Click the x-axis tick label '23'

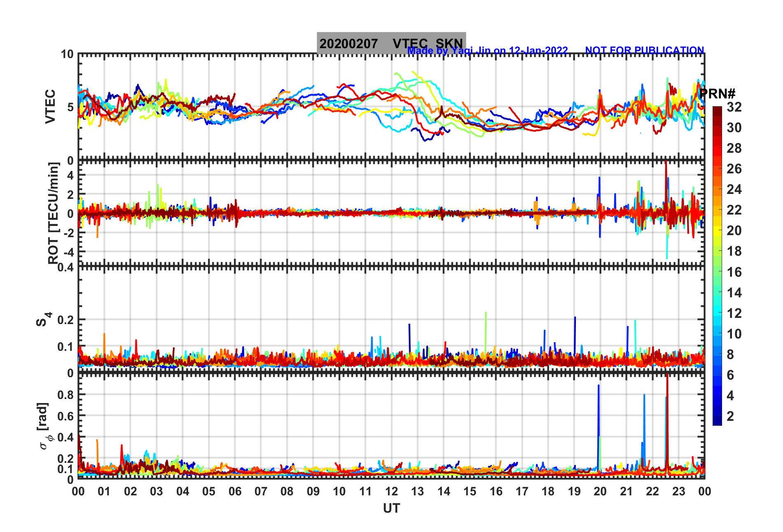coord(678,491)
